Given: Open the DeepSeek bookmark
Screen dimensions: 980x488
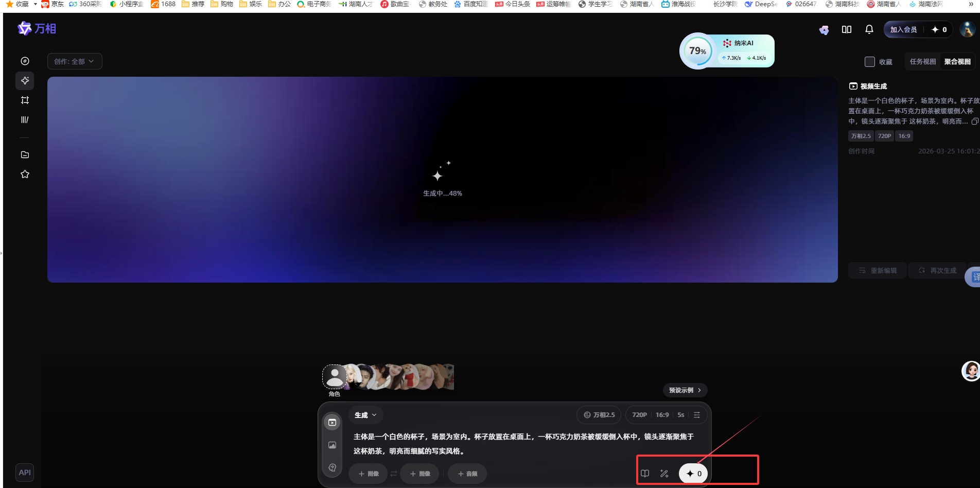Looking at the screenshot, I should tap(761, 4).
